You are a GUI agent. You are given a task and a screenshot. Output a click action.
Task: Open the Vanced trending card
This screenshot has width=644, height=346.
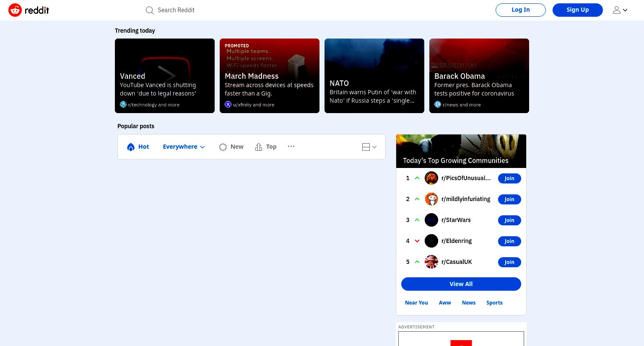click(165, 76)
